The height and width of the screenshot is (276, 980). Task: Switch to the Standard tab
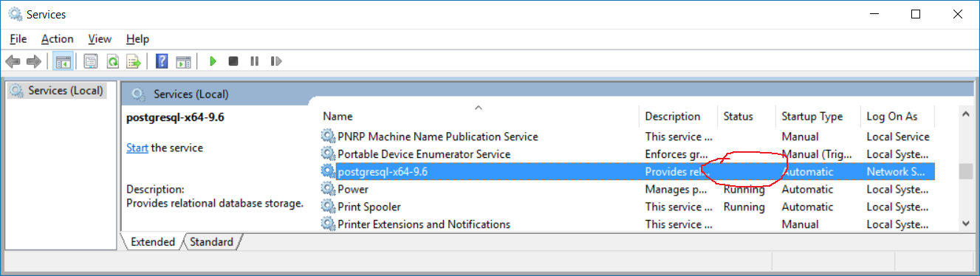click(x=211, y=242)
